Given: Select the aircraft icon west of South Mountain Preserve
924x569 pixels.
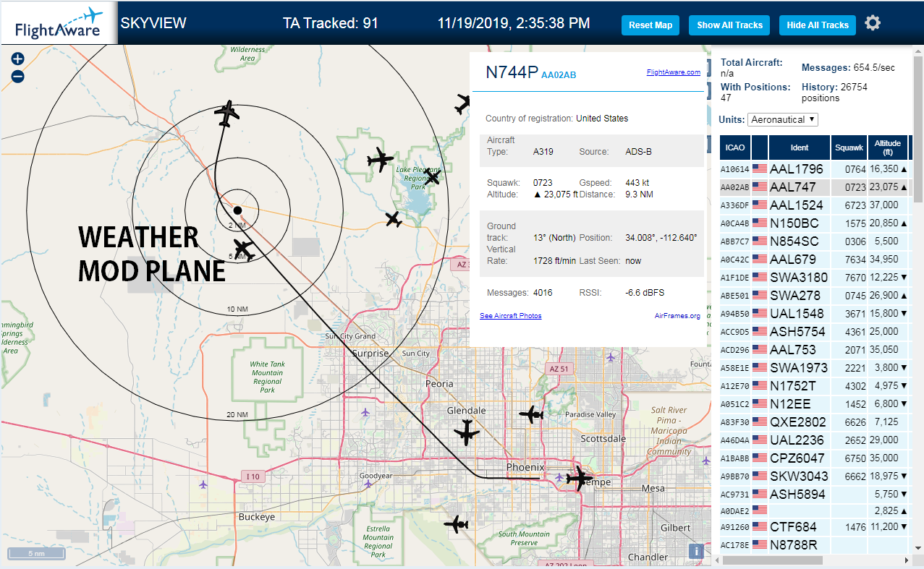Looking at the screenshot, I should pyautogui.click(x=456, y=525).
